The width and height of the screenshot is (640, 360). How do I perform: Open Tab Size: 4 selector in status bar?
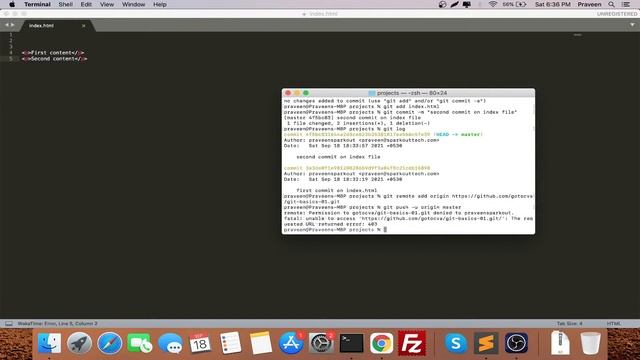[569, 324]
